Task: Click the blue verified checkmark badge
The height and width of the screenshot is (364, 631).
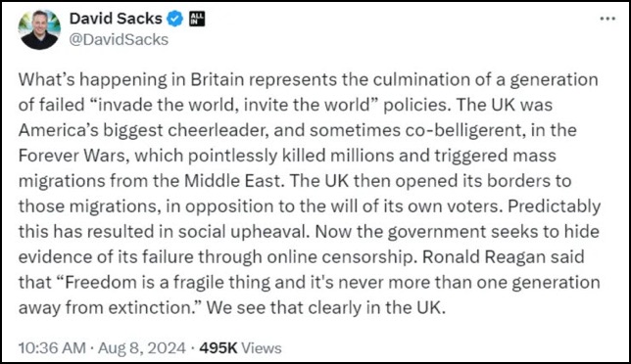Action: 175,19
